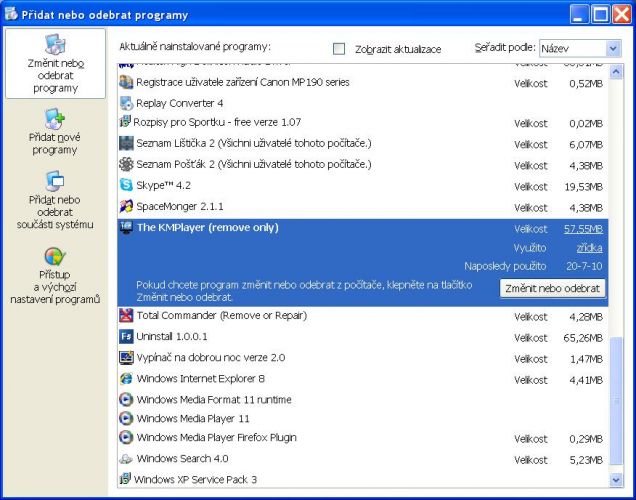Open Přístup a výchozí nastavení programů
The image size is (636, 500).
click(x=55, y=276)
